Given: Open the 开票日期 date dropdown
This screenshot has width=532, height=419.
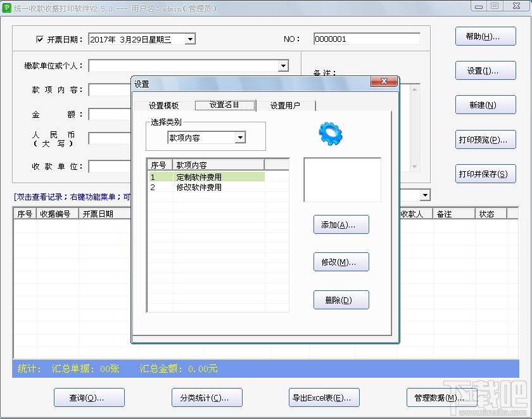Looking at the screenshot, I should tap(191, 39).
